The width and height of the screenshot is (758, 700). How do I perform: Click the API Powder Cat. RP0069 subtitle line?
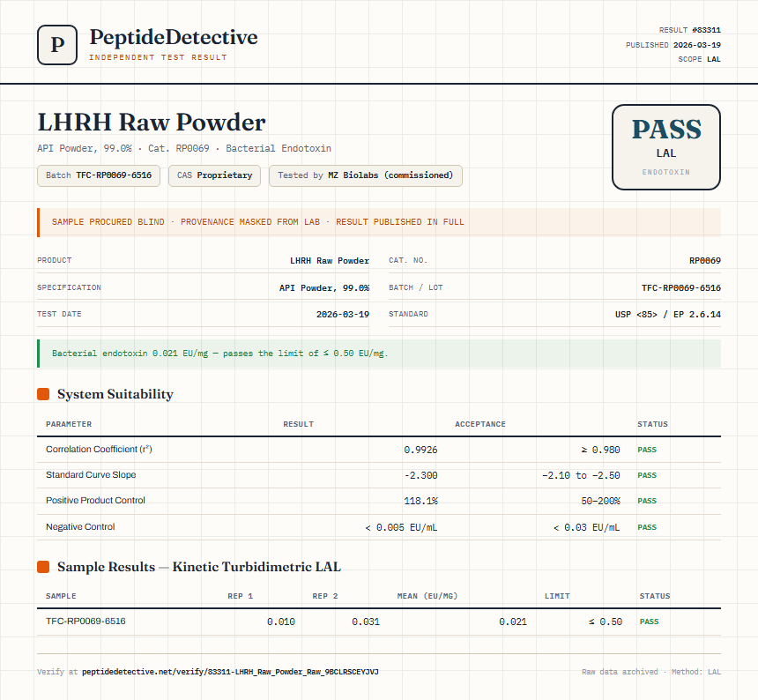click(184, 148)
